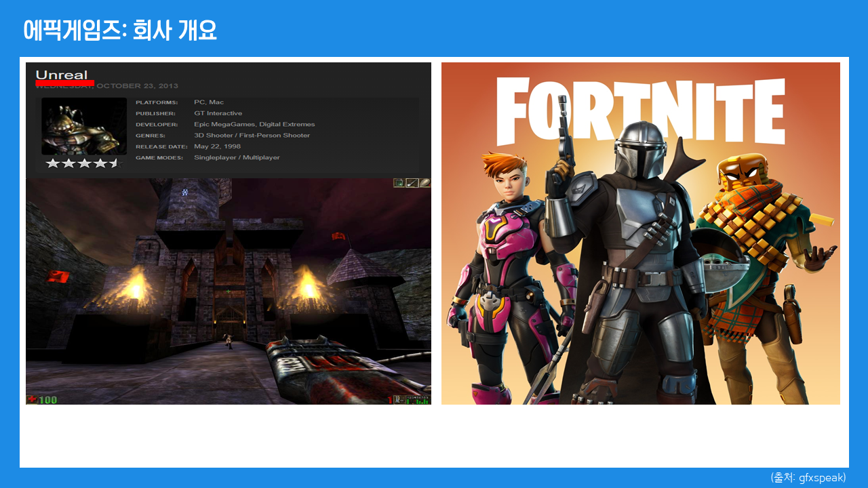Click the FORTNITE logo
Screen dimensions: 868x488
click(640, 111)
